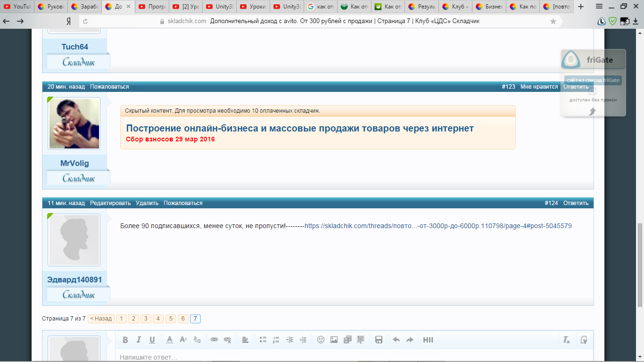Decrease indent in the reply editor
The width and height of the screenshot is (644, 362).
click(289, 340)
